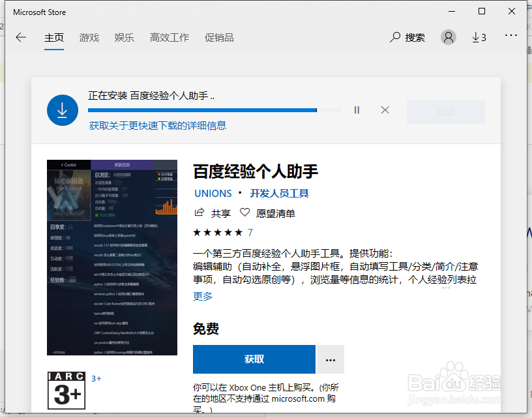Share the app via 共享
Viewport: 532px width, 418px height.
[213, 213]
